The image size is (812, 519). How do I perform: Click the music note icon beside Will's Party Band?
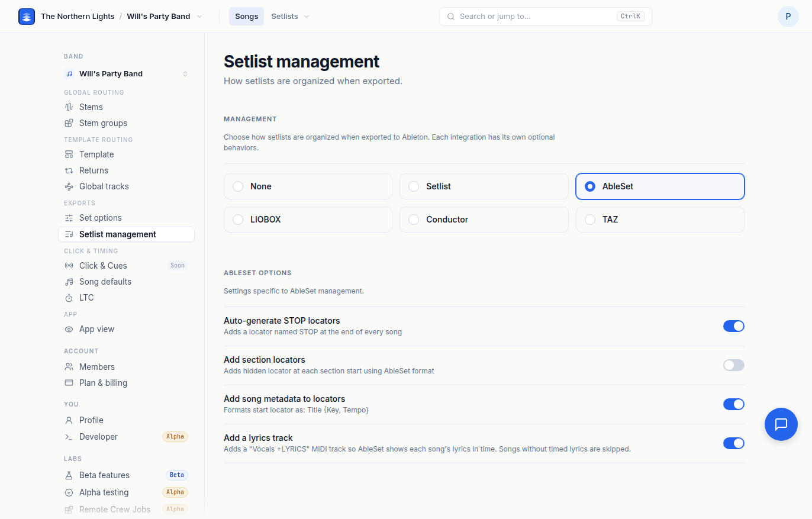coord(69,74)
